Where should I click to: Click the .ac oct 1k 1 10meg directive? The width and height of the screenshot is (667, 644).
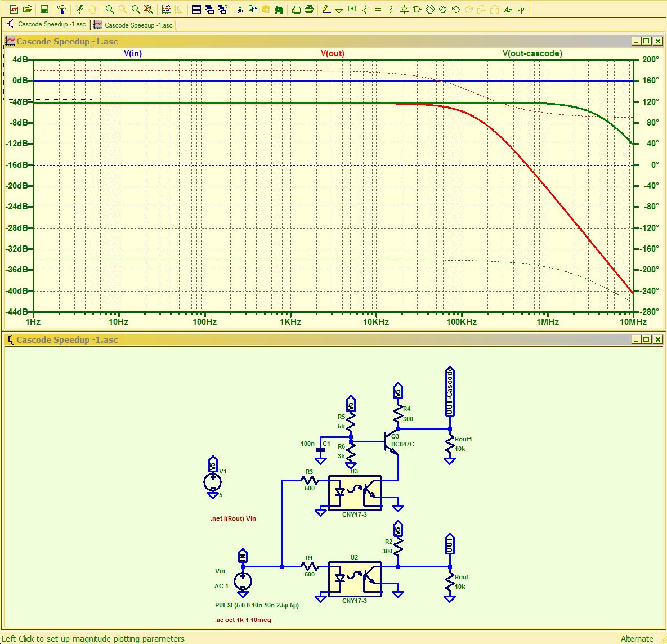tap(243, 620)
